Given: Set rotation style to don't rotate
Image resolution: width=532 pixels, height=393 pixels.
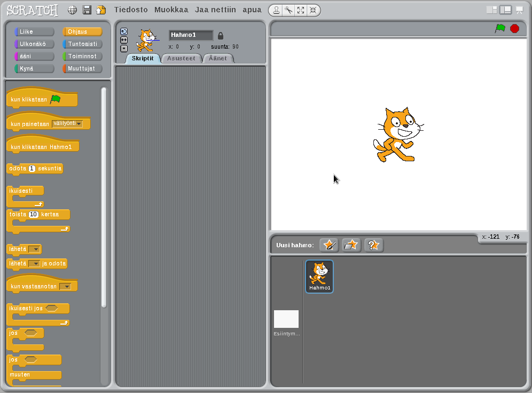Looking at the screenshot, I should 124,49.
